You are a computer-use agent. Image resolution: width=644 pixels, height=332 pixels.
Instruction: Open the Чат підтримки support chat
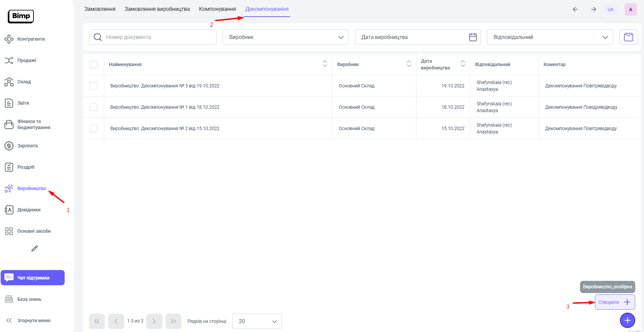point(33,278)
